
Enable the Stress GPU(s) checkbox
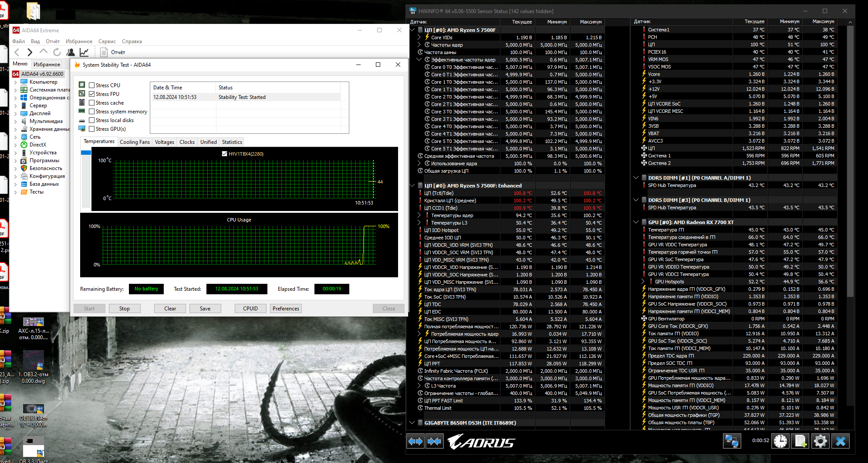pos(92,129)
